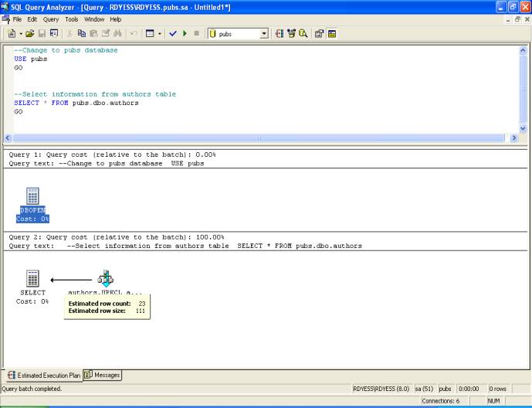The image size is (532, 408).
Task: Click the Cancel Query stop square
Action: pyautogui.click(x=196, y=33)
